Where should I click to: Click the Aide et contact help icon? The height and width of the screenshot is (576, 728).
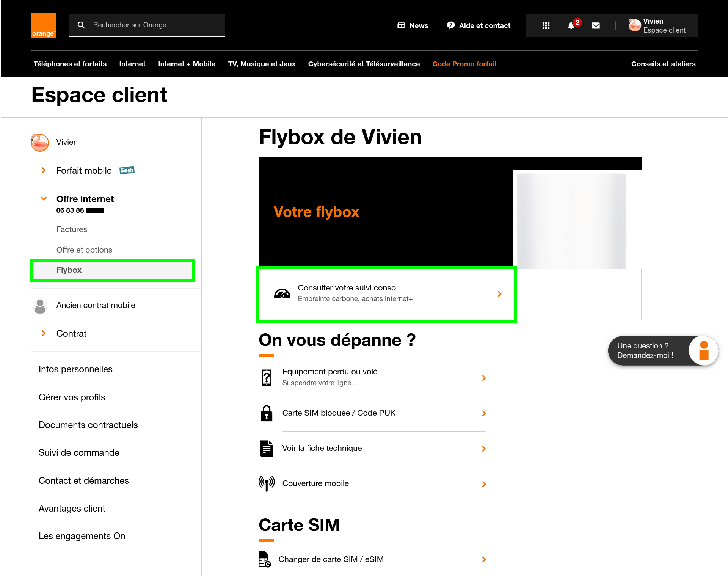(451, 25)
